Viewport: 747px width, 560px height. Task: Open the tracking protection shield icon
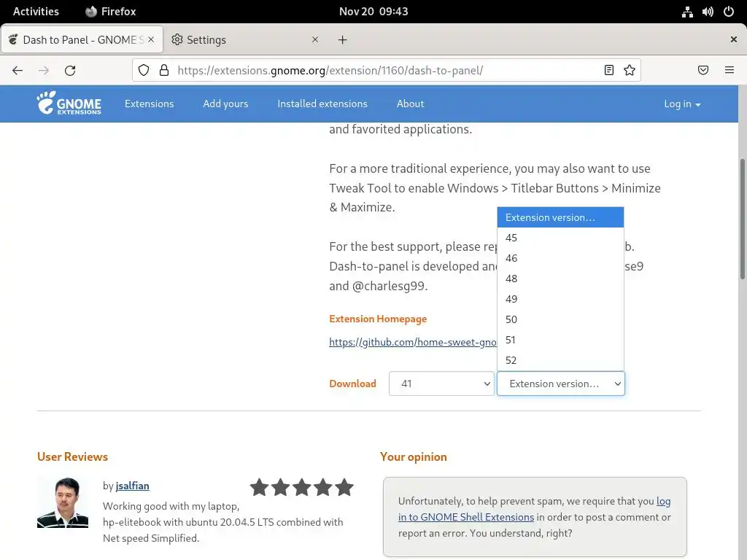point(144,71)
